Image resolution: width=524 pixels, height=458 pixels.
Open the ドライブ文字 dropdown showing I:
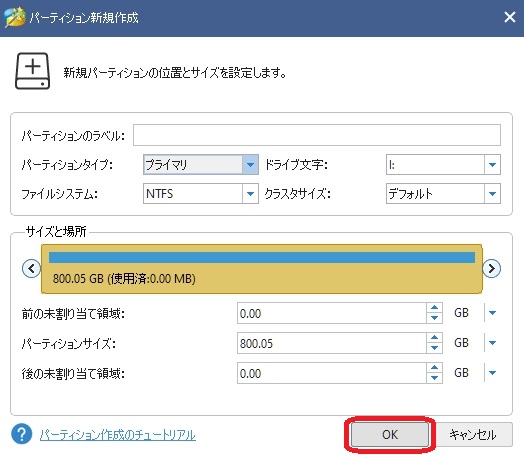coord(443,164)
